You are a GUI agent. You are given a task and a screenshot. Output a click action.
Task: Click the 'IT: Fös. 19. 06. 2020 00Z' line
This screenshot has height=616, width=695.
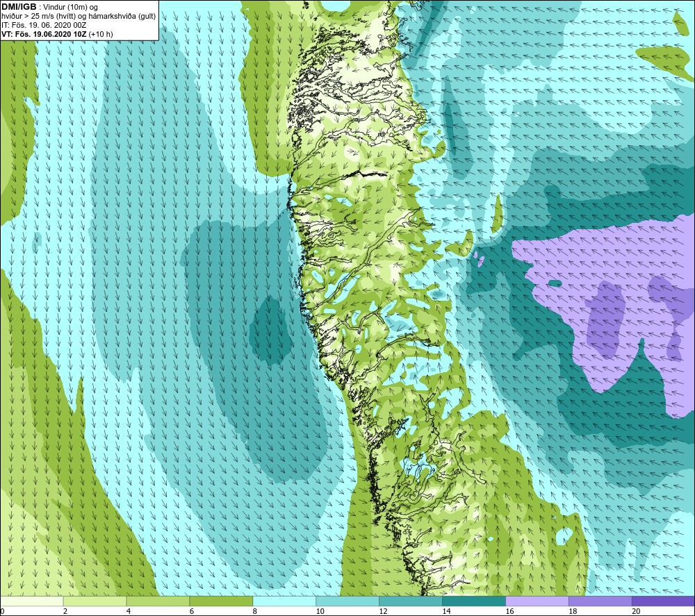click(x=44, y=25)
